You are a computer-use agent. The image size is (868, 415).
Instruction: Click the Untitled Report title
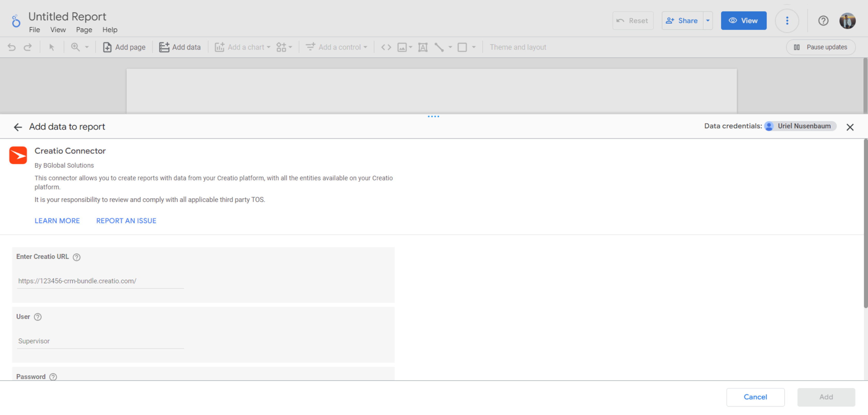click(67, 16)
